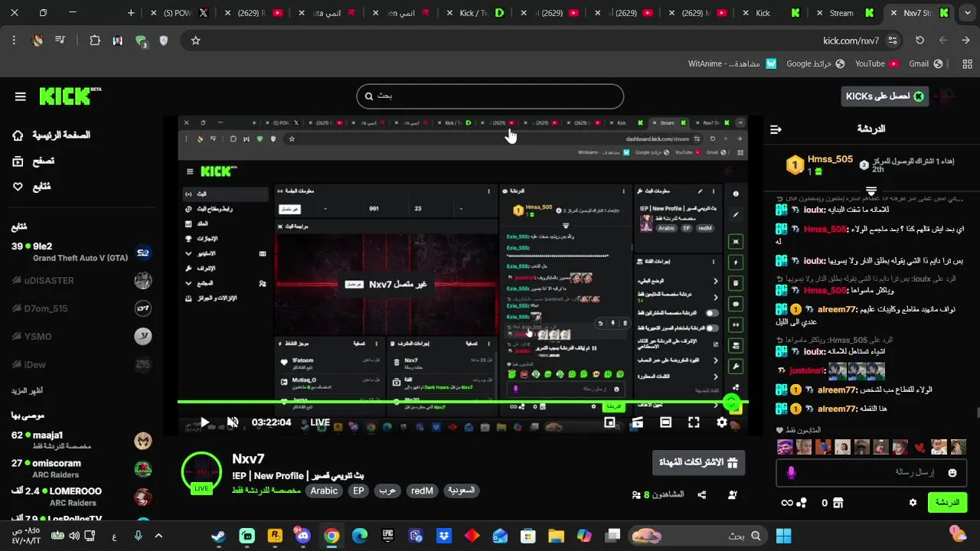Click the microphone icon in the chat input

click(791, 473)
